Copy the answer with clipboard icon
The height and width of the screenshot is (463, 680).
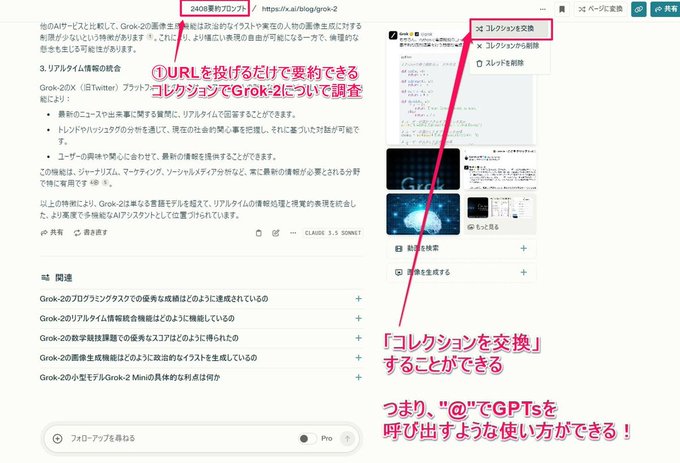tap(258, 233)
